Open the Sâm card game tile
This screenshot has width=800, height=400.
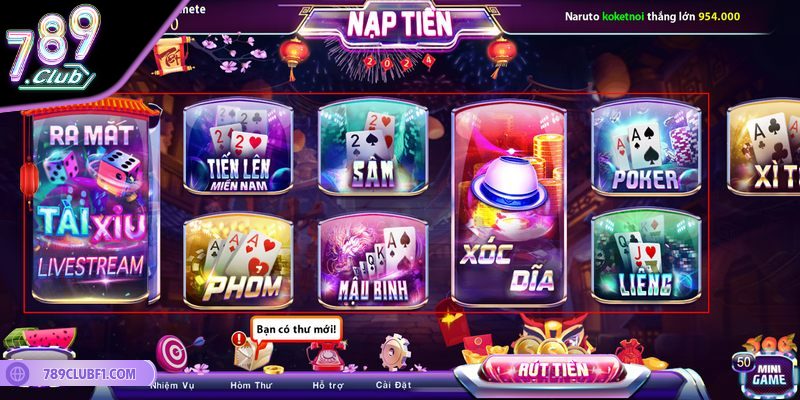[372, 147]
